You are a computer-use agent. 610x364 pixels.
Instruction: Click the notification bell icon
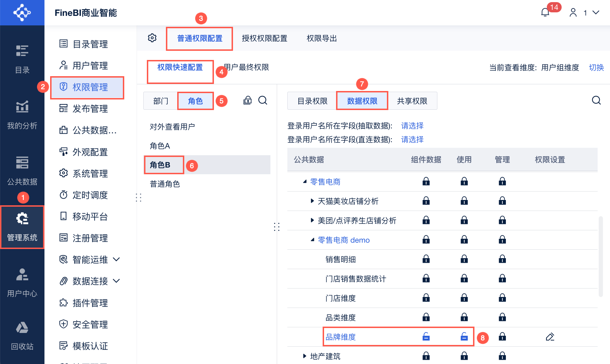(545, 13)
